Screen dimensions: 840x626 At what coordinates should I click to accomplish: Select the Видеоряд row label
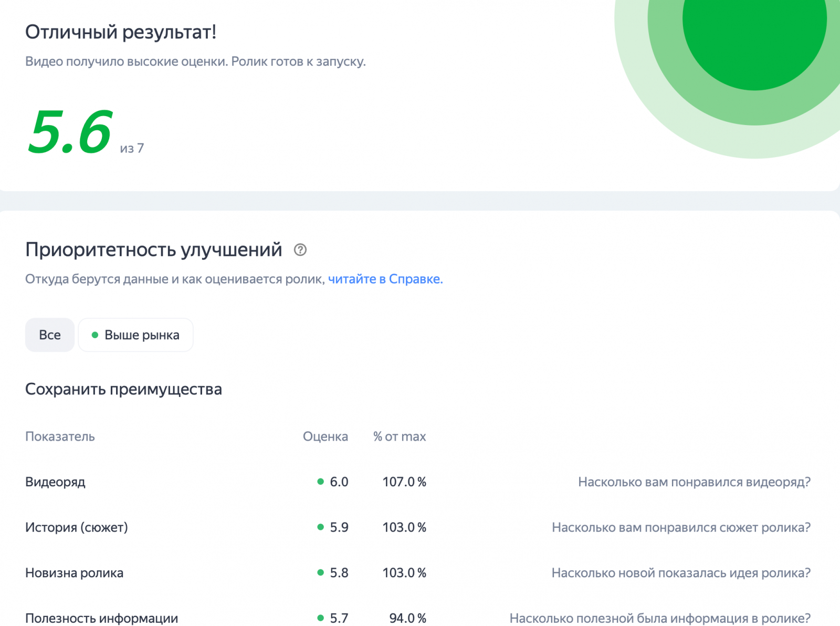click(55, 482)
